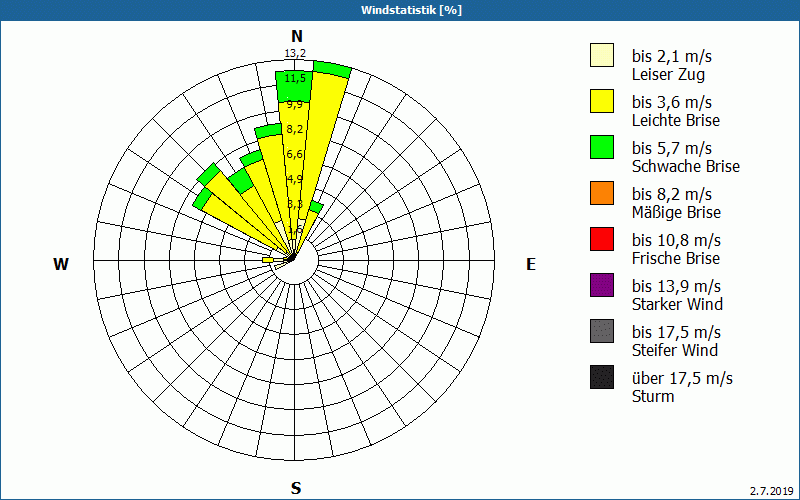Viewport: 800px width, 500px height.
Task: Click the 'E' compass label
Action: pyautogui.click(x=531, y=264)
